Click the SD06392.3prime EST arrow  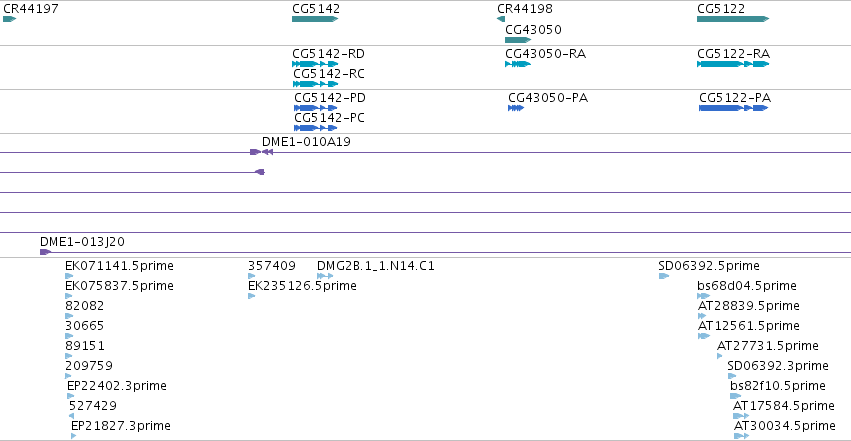point(732,376)
